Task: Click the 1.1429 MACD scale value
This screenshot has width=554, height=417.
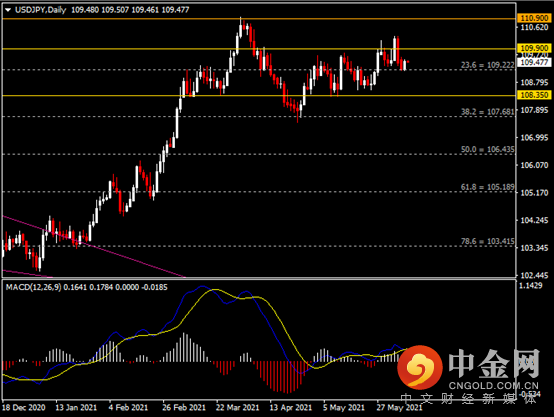Action: coord(530,286)
